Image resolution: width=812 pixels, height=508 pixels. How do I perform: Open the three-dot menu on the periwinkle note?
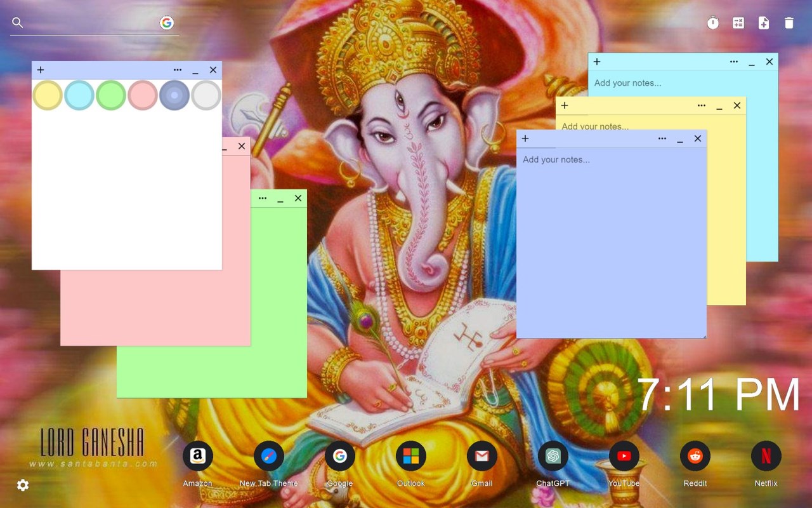[x=662, y=138]
